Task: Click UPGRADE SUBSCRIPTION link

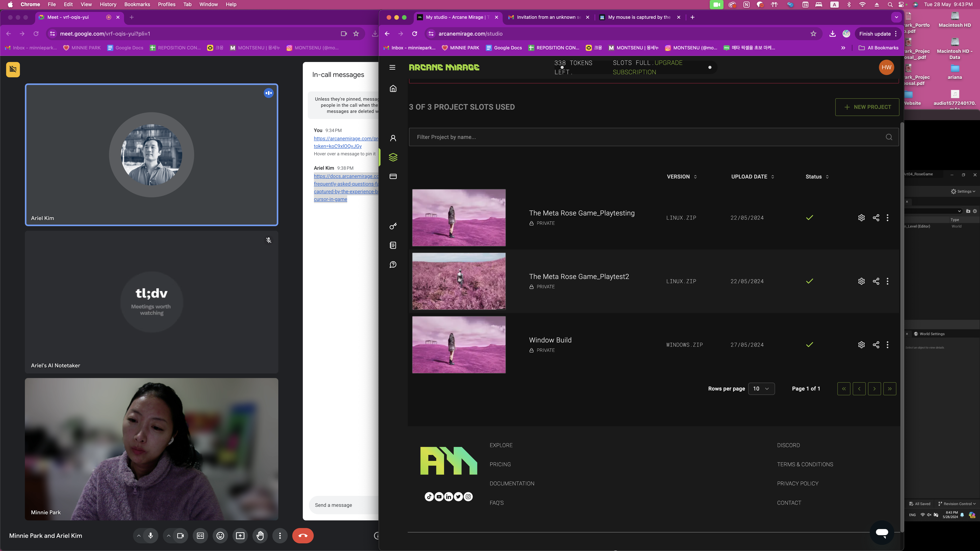Action: coord(648,67)
